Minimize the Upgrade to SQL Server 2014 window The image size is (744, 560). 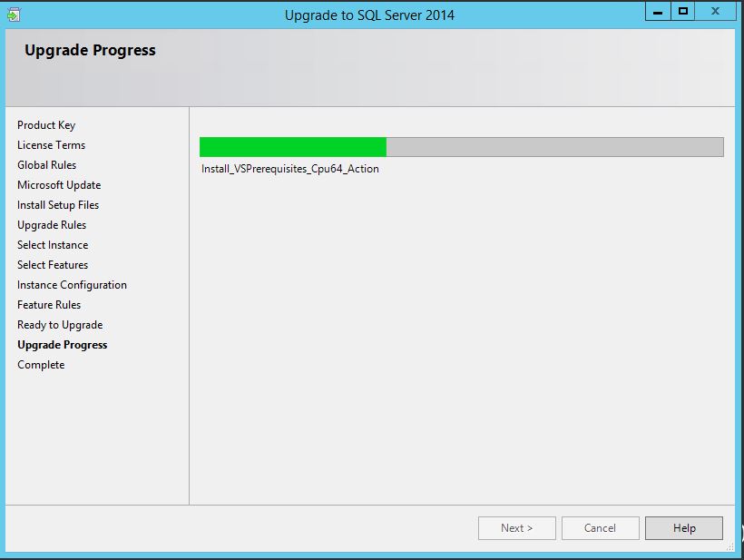[659, 12]
